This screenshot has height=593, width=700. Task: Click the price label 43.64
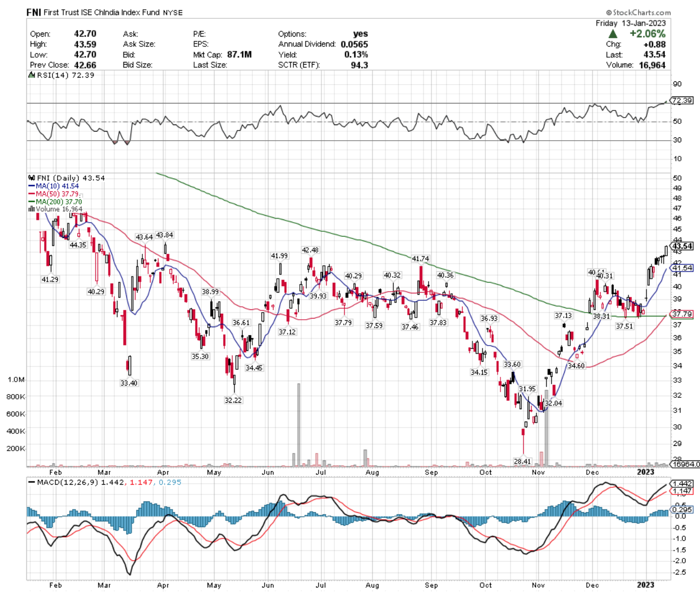144,237
